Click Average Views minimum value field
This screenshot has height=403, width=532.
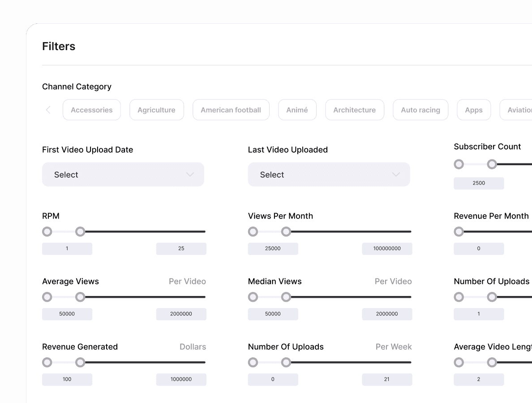tap(67, 314)
